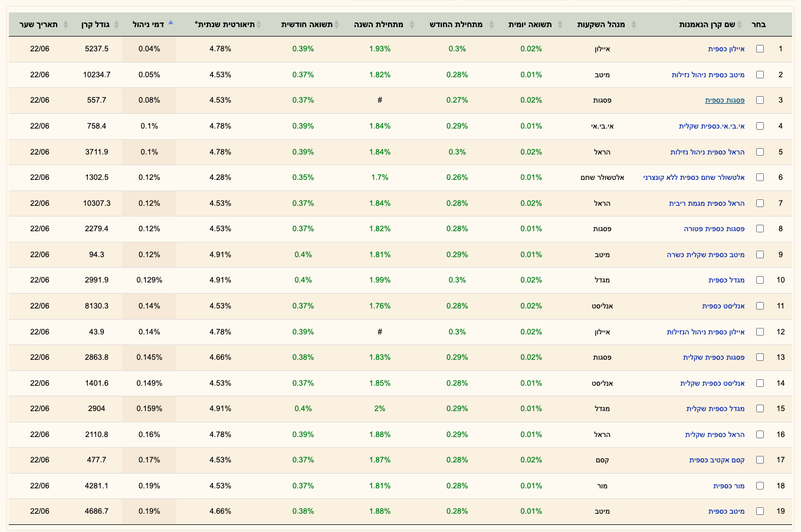Click תיאורטית שנתית column header
The width and height of the screenshot is (801, 532).
point(225,24)
